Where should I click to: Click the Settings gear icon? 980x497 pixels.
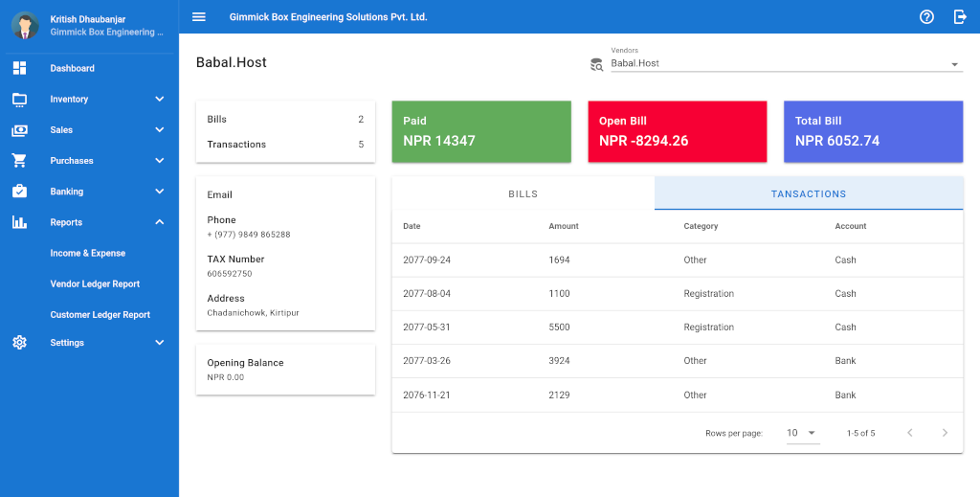(x=19, y=343)
